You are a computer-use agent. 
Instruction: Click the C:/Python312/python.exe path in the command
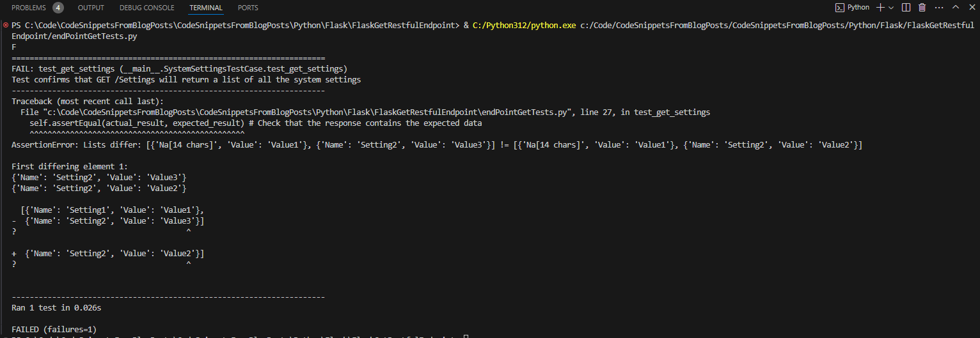(x=523, y=26)
